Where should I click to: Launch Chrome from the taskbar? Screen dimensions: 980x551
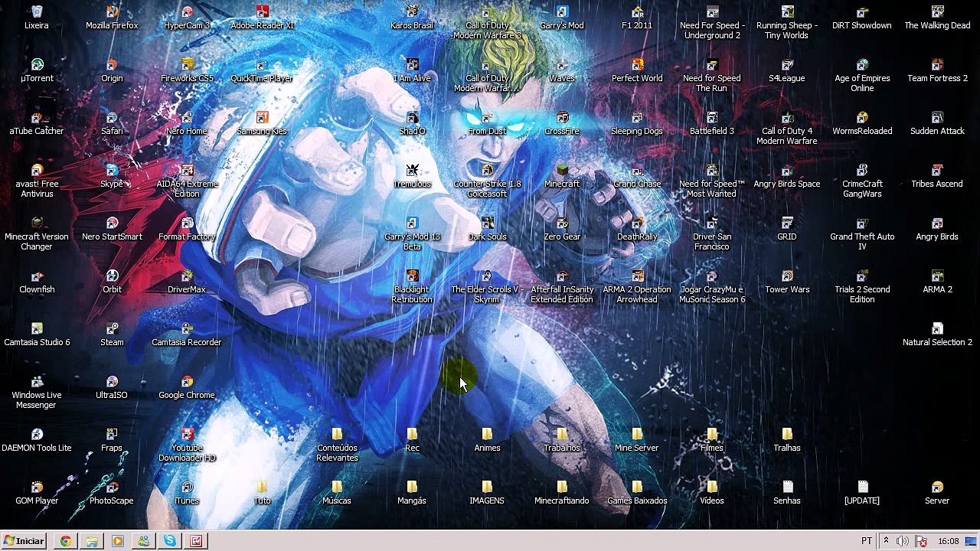(x=66, y=541)
